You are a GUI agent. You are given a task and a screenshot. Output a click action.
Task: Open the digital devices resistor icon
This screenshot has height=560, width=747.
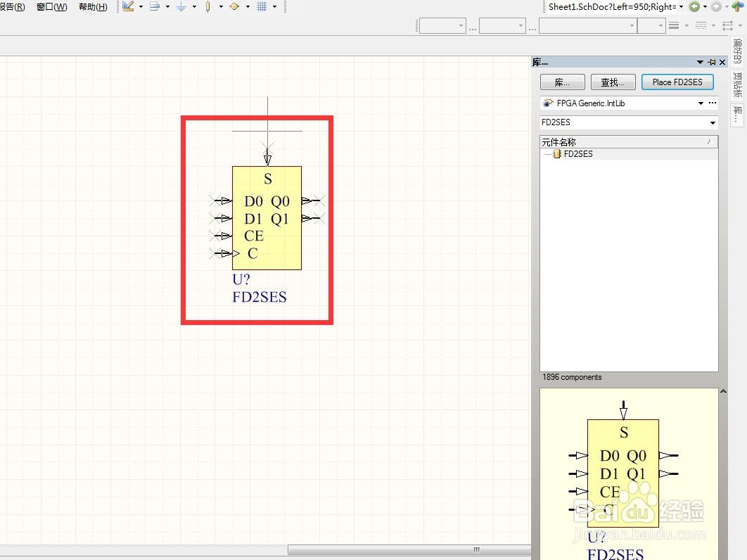point(207,6)
